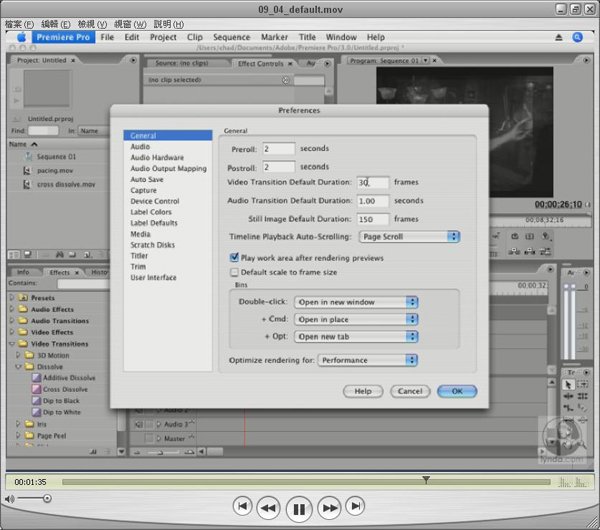The height and width of the screenshot is (530, 600).
Task: Select the Cross Dissolve transition icon
Action: (x=36, y=389)
